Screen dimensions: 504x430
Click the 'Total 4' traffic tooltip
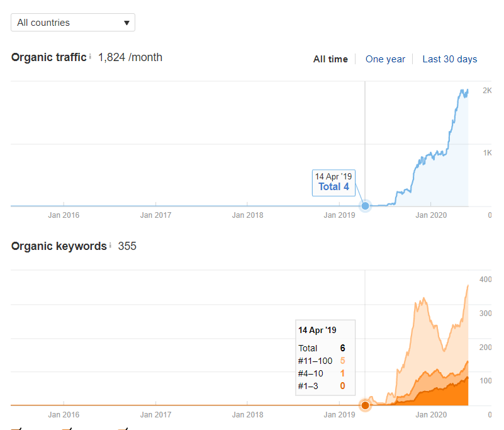coord(333,182)
